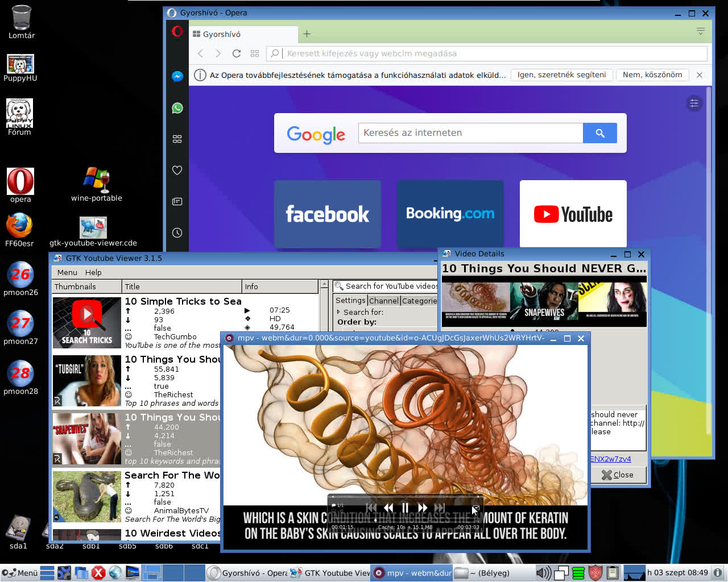Image resolution: width=728 pixels, height=582 pixels.
Task: Launch opera from desktop icon
Action: tap(20, 185)
